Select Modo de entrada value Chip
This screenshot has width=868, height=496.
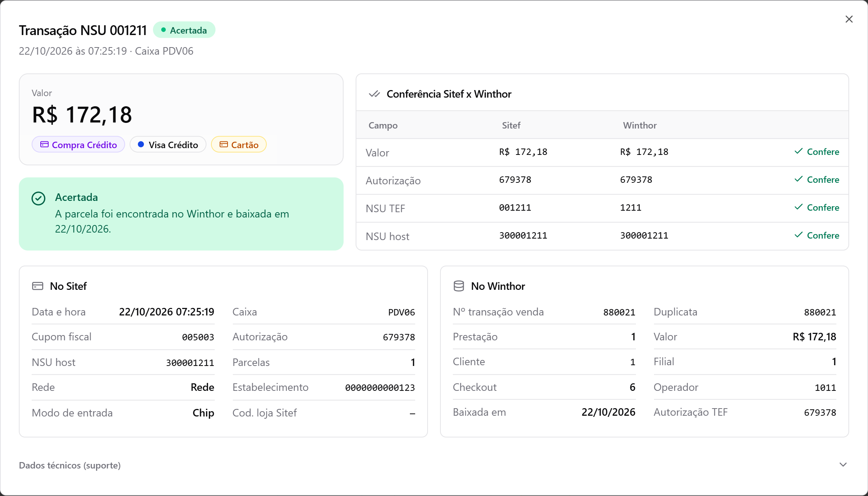(203, 413)
